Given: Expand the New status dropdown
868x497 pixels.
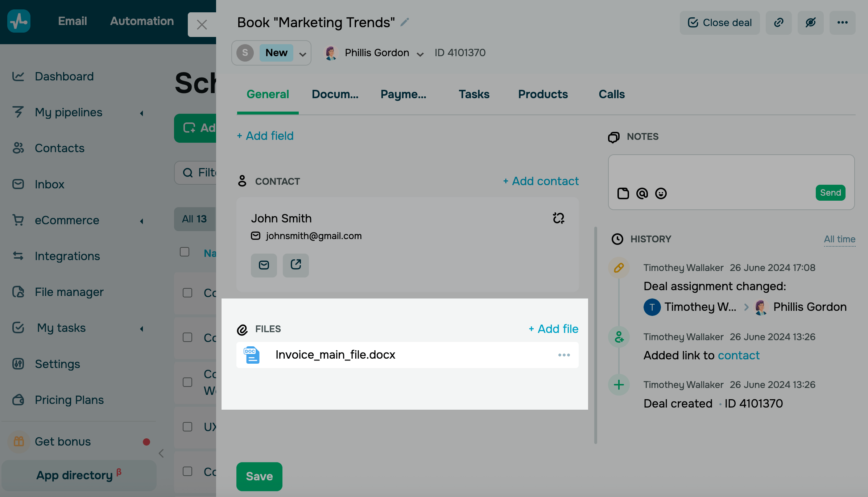Looking at the screenshot, I should [302, 54].
